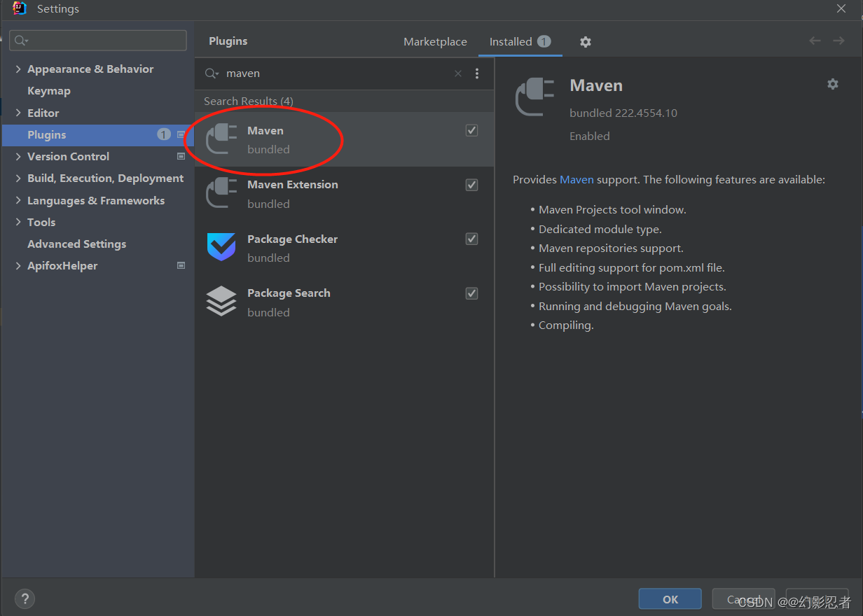
Task: Click the Enabled status text
Action: coord(590,136)
